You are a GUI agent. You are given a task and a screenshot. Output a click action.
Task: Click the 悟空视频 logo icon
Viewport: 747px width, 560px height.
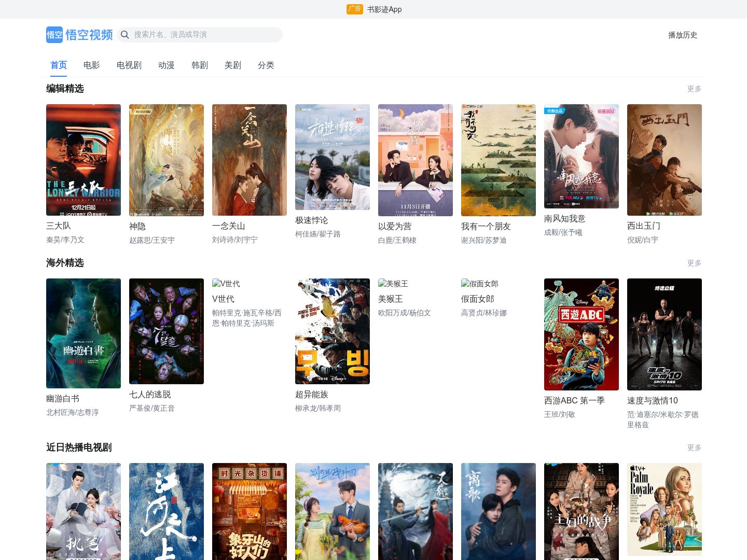click(54, 35)
